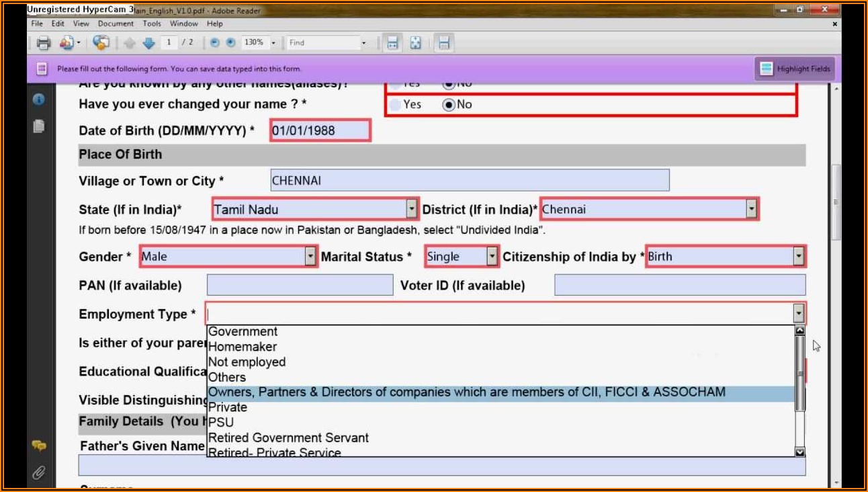
Task: Choose Private from Employment Type list
Action: pyautogui.click(x=228, y=407)
